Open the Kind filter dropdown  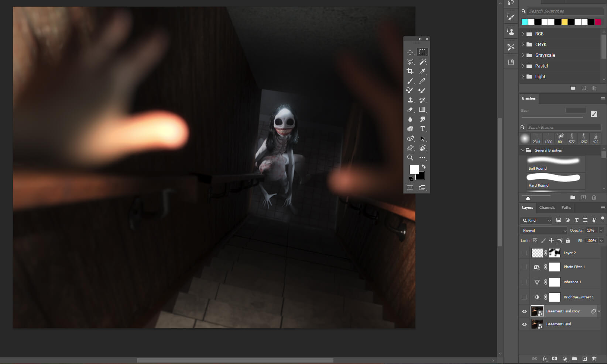click(536, 220)
